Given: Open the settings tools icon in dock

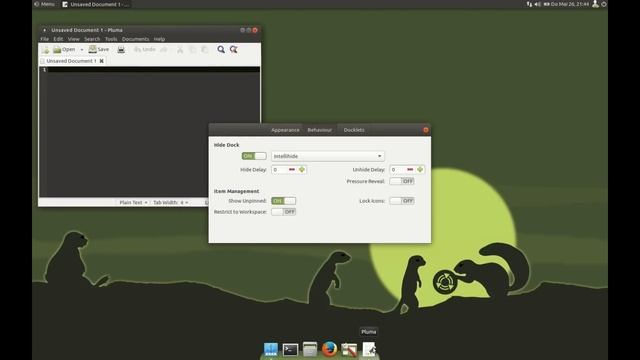Looking at the screenshot, I should point(349,350).
